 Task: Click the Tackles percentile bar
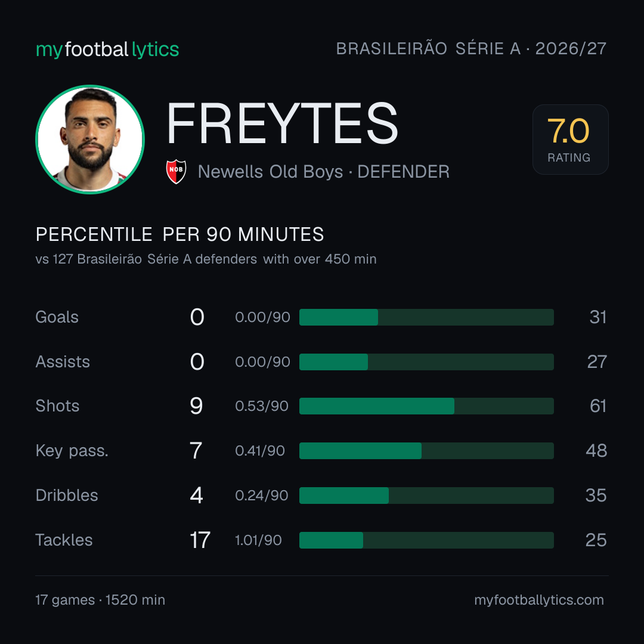pos(426,540)
